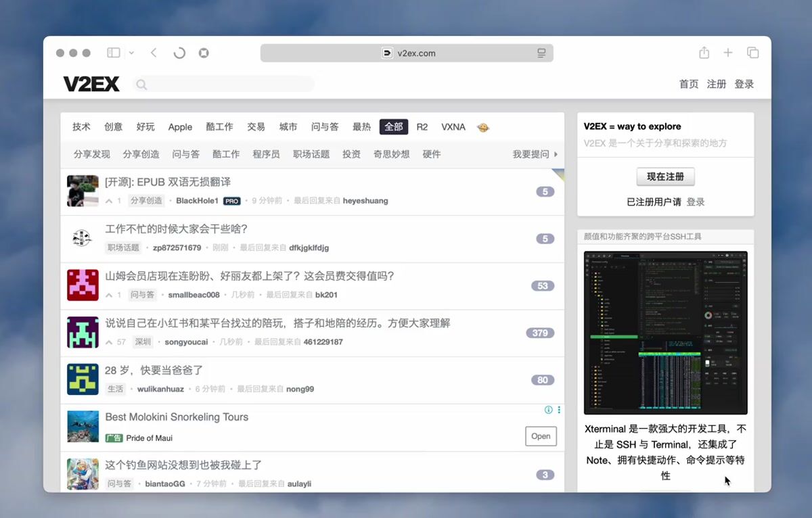Open the 登录 link in header
Image resolution: width=812 pixels, height=518 pixels.
pos(744,84)
